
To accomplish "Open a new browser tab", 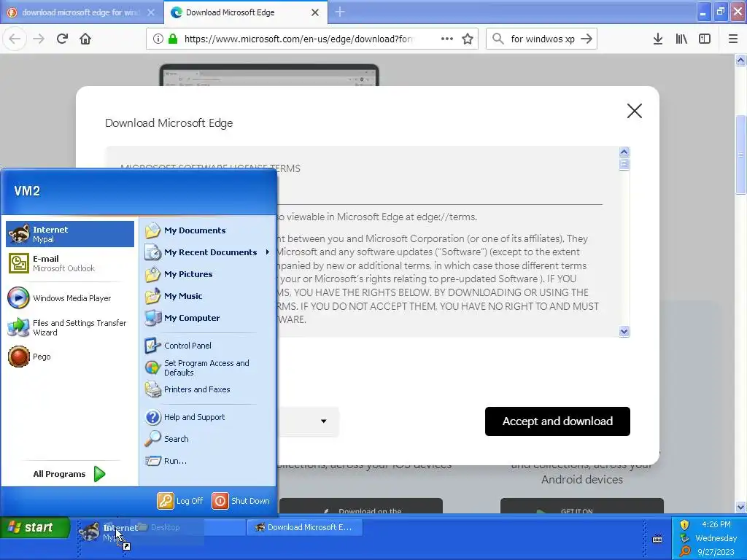I will [340, 12].
